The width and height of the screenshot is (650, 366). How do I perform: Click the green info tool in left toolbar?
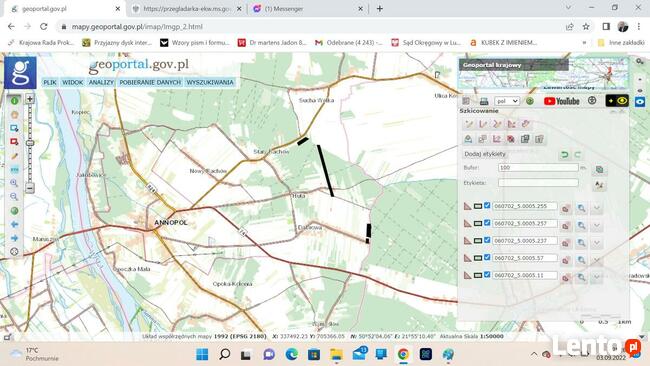(15, 101)
